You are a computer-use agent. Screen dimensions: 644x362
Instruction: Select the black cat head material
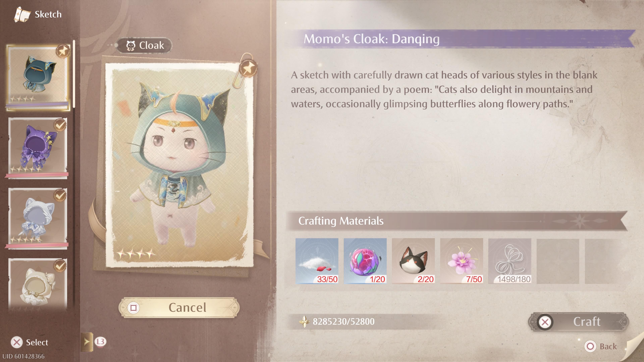point(413,261)
